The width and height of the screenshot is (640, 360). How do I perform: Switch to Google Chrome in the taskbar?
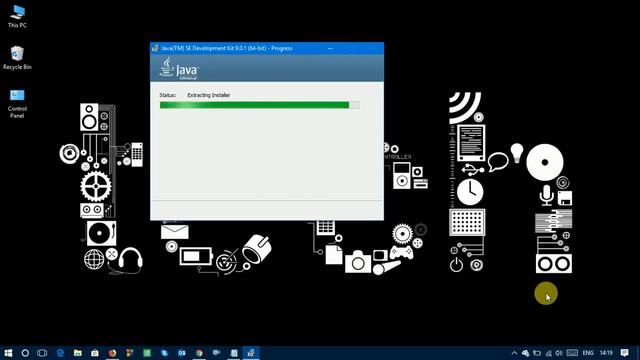coord(199,353)
